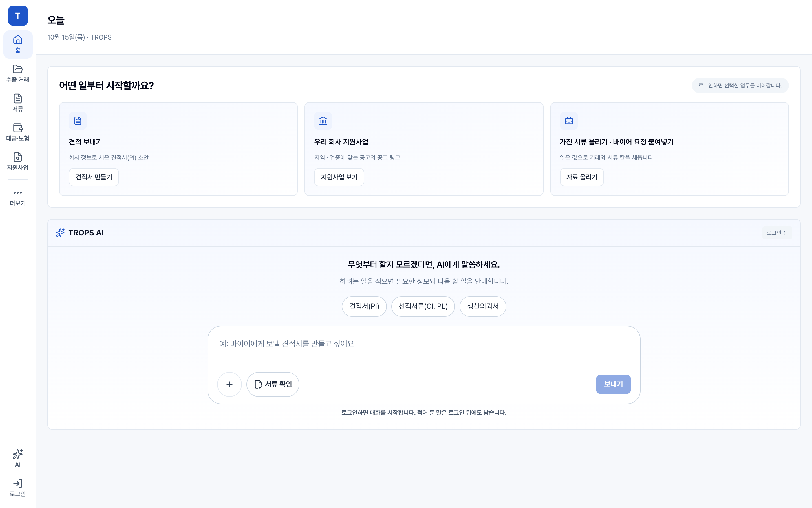
Task: Open the AI sidebar item
Action: (x=18, y=458)
